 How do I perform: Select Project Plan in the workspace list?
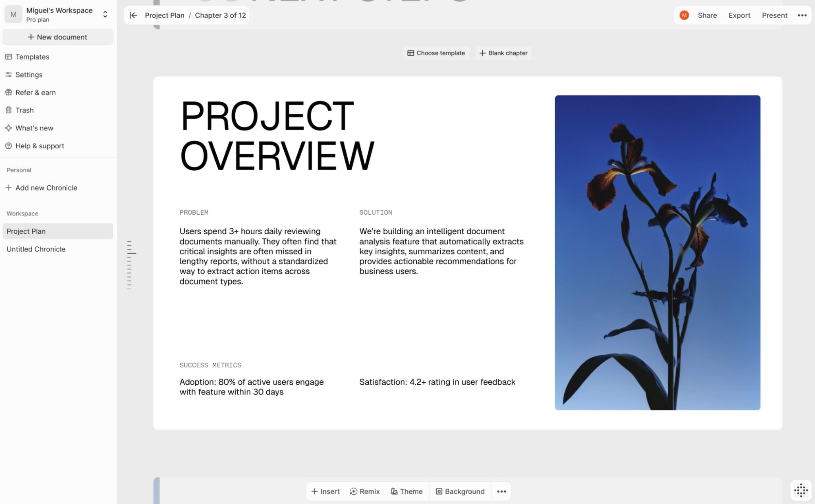tap(26, 231)
